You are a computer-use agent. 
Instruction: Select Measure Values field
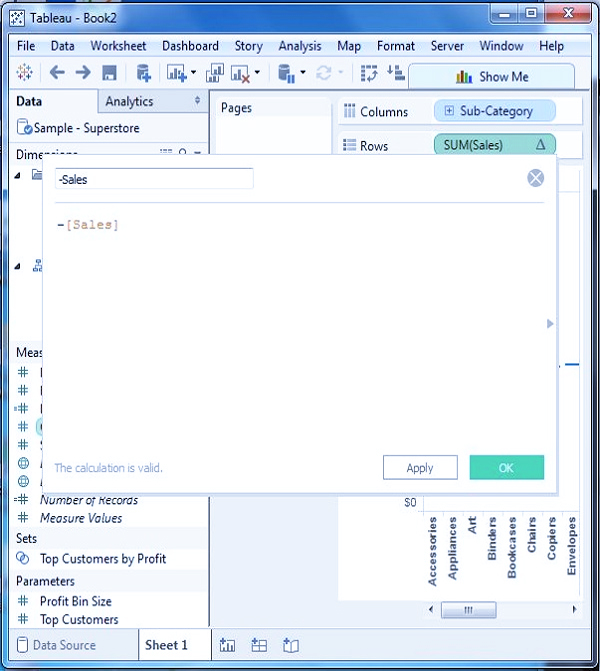[x=81, y=518]
